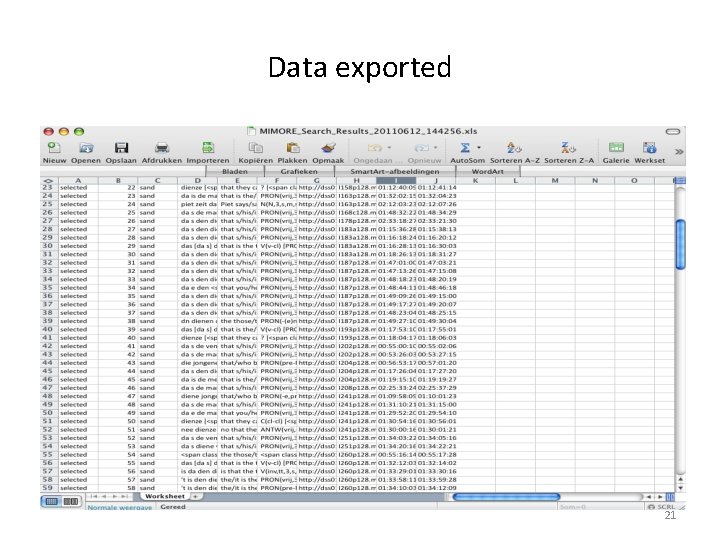
Task: Print with the Afdrukken icon
Action: tap(162, 148)
